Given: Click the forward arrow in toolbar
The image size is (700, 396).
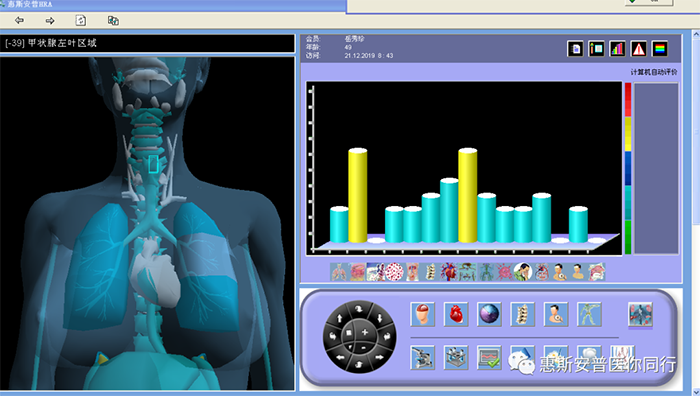Looking at the screenshot, I should click(50, 20).
